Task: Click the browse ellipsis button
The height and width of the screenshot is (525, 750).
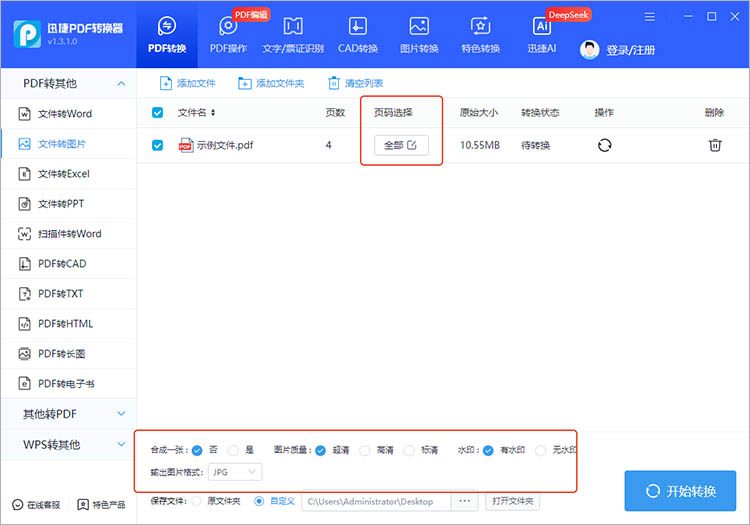Action: pos(464,501)
